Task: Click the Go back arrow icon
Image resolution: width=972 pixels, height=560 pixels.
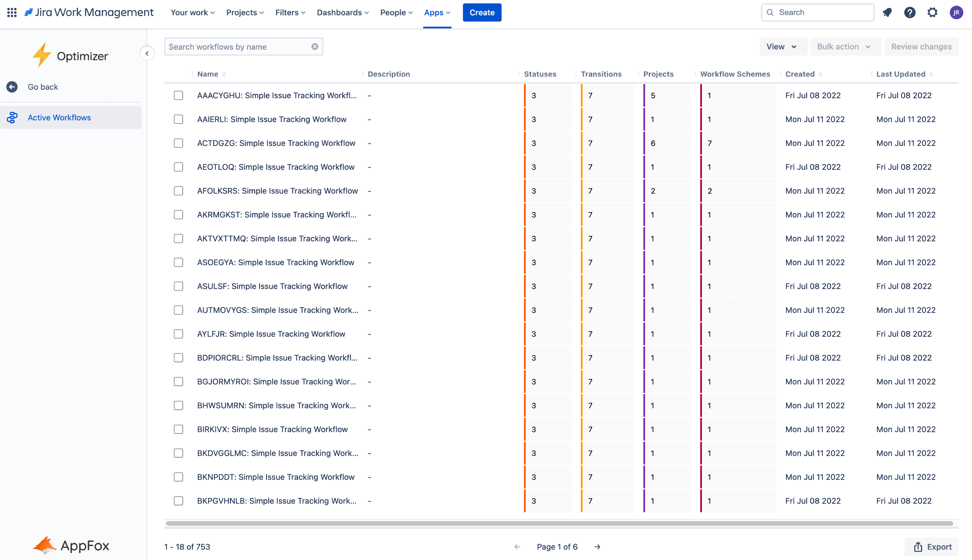Action: pyautogui.click(x=12, y=87)
